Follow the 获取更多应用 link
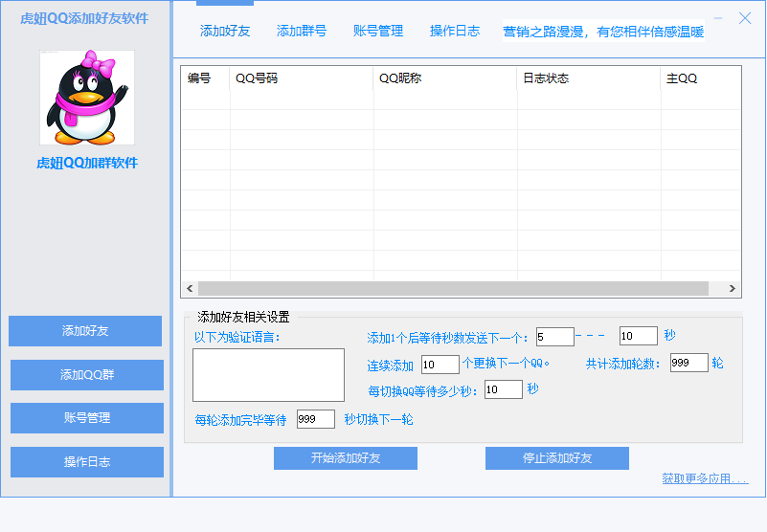The width and height of the screenshot is (767, 532). [x=705, y=478]
